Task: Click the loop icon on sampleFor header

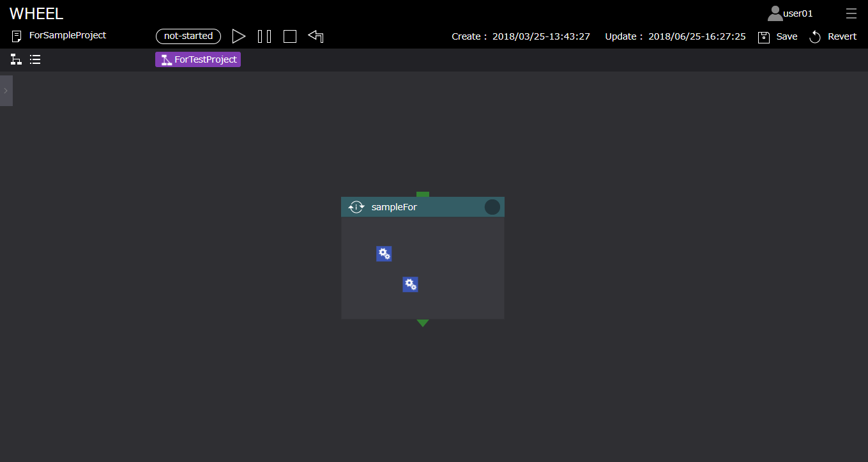Action: tap(356, 207)
